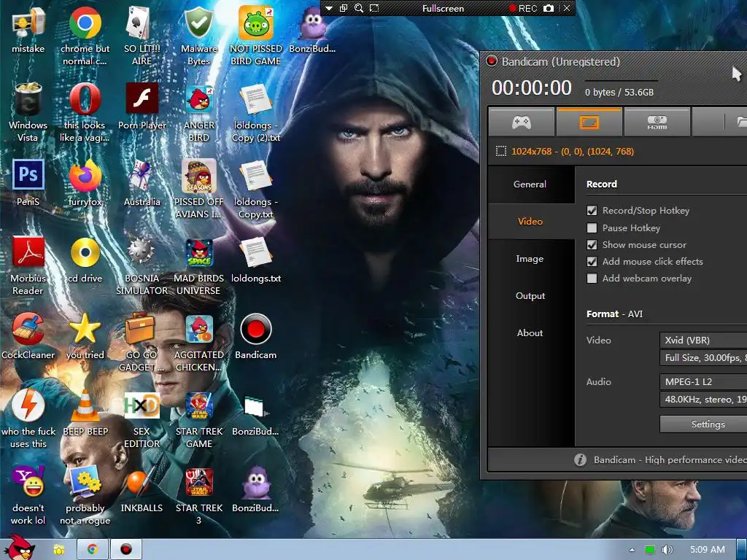This screenshot has height=560, width=747.
Task: Click the 5:09 AM taskbar clock
Action: coord(708,550)
